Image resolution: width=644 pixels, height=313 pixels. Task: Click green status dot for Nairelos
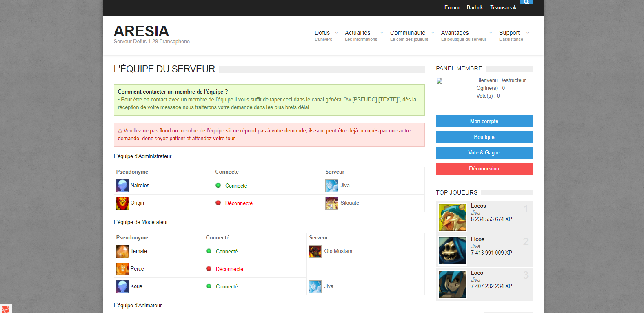coord(218,185)
